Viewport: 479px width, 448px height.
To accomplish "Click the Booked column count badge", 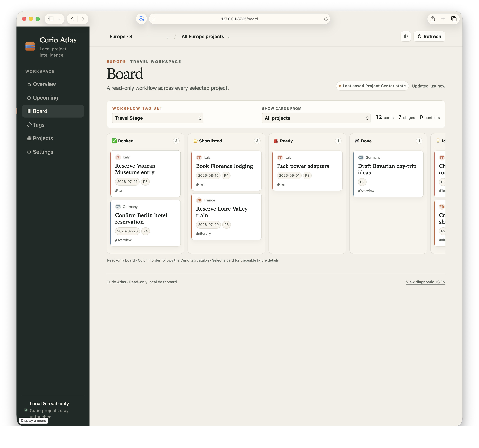I will [176, 141].
